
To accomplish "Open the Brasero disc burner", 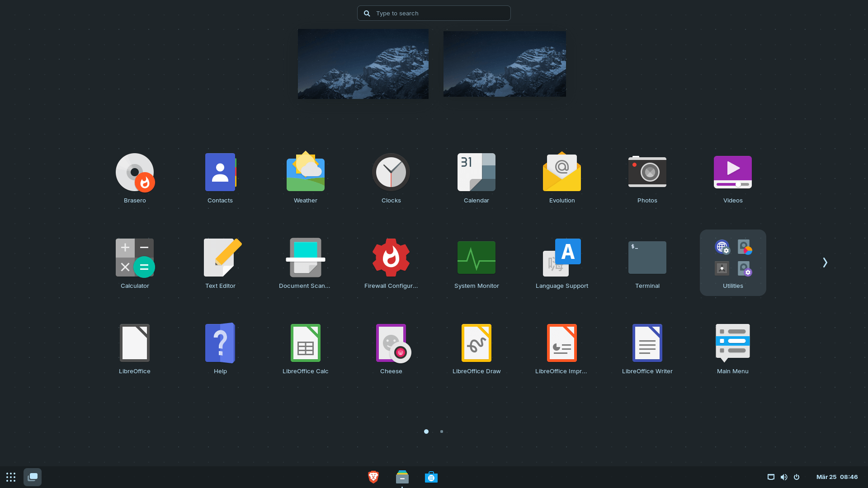I will point(135,172).
